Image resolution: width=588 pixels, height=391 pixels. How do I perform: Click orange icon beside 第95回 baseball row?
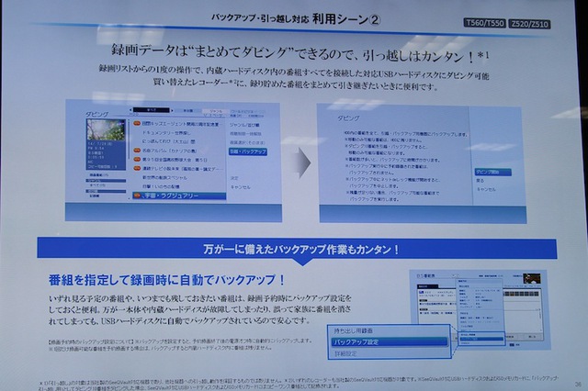[137, 160]
